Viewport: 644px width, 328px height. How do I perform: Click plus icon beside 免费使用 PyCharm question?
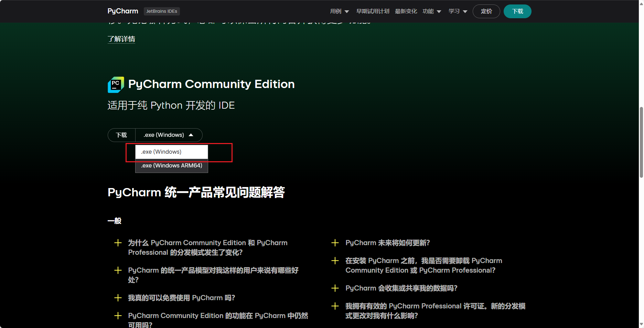(118, 298)
